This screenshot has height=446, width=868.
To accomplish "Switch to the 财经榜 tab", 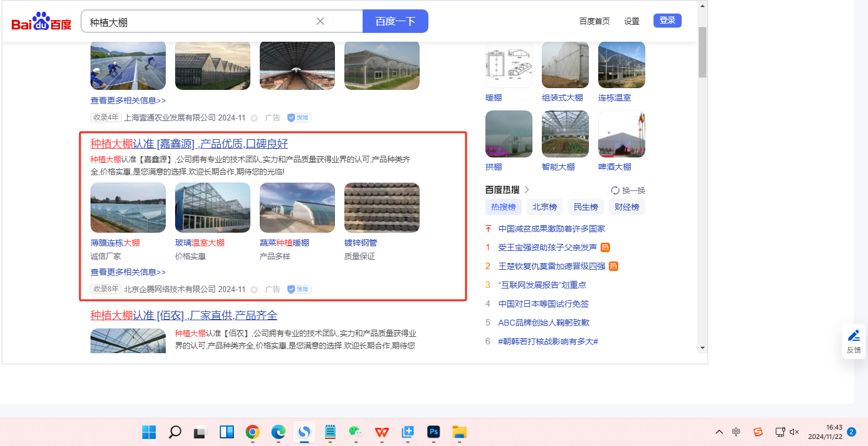I will coord(627,207).
